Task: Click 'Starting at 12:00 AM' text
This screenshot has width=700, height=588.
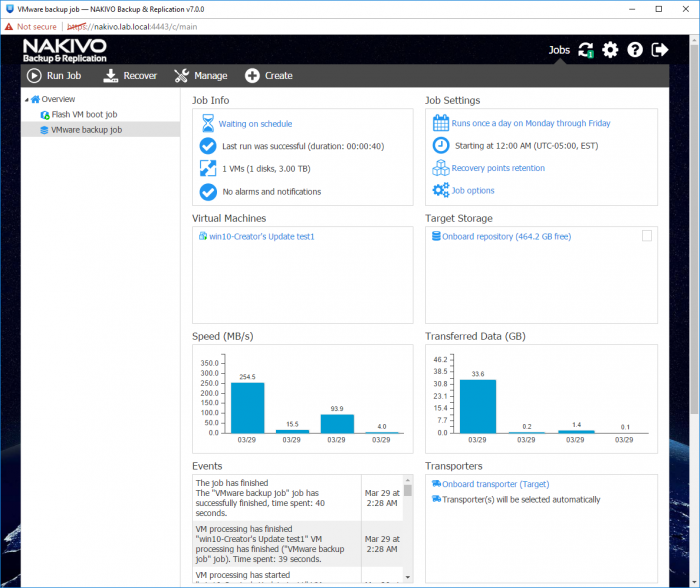Action: 526,146
